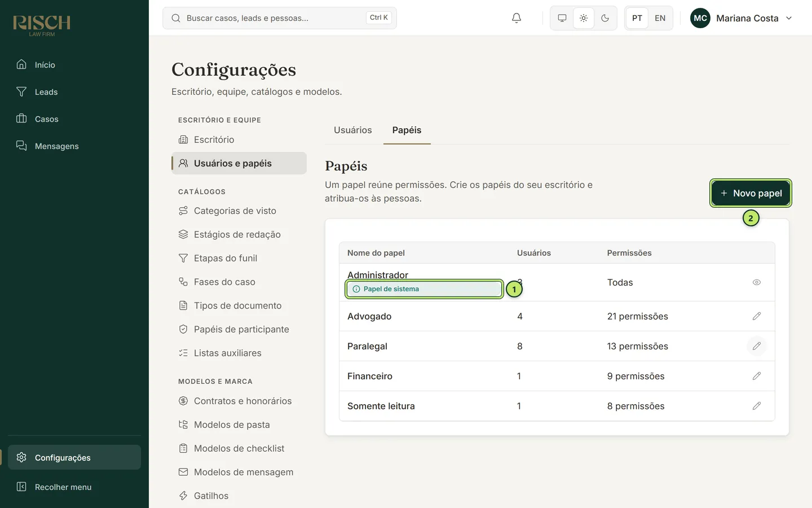Collapse the sidebar with Recolher menu
Screen dimensions: 812x508
(74, 487)
